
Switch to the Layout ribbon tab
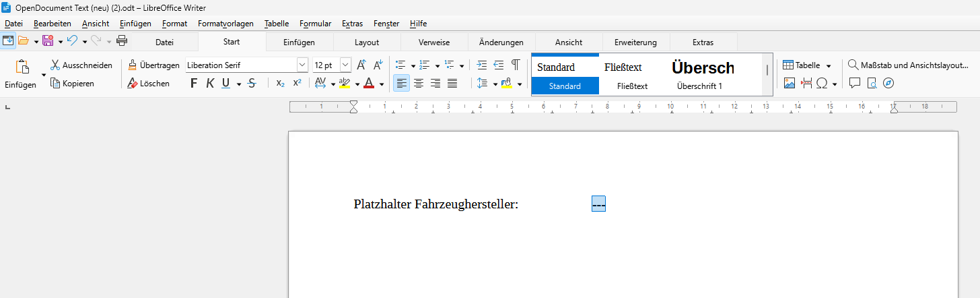[x=367, y=42]
